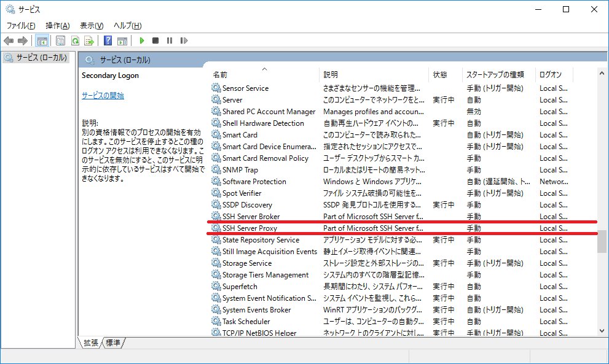
Task: Click the scrollbar down arrow
Action: pos(602,331)
